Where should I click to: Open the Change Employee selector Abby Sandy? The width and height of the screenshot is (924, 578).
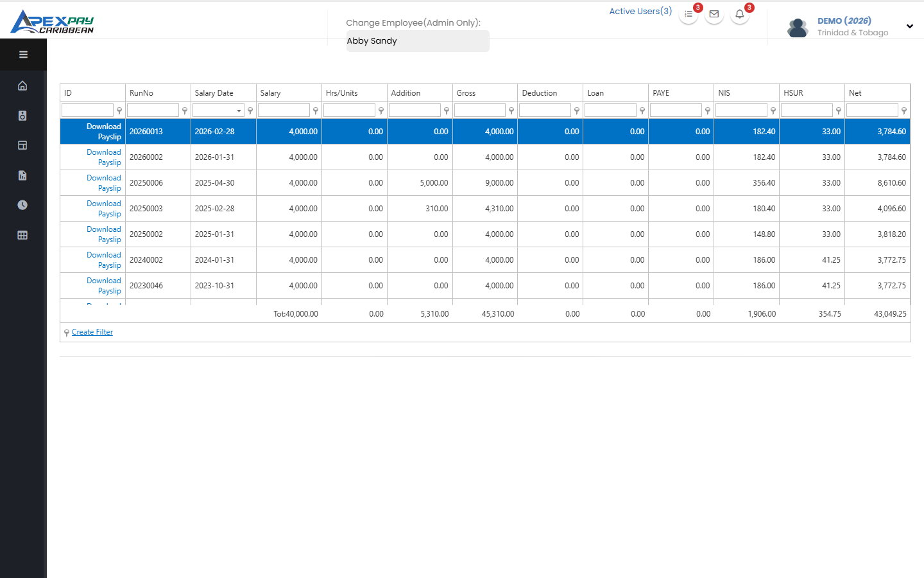pos(418,41)
